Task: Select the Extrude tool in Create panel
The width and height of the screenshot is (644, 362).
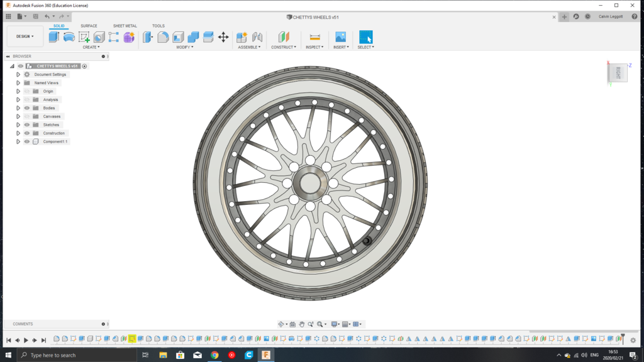Action: 53,37
